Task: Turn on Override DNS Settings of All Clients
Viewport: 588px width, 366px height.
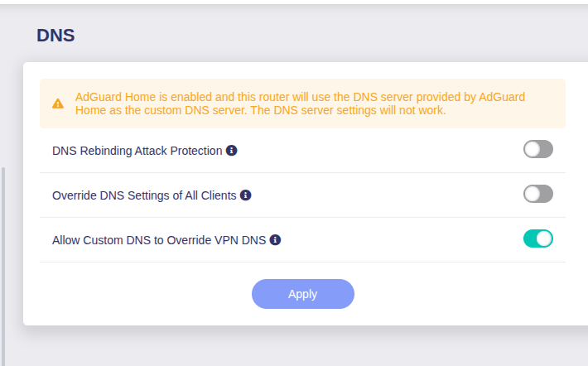Action: [x=537, y=194]
